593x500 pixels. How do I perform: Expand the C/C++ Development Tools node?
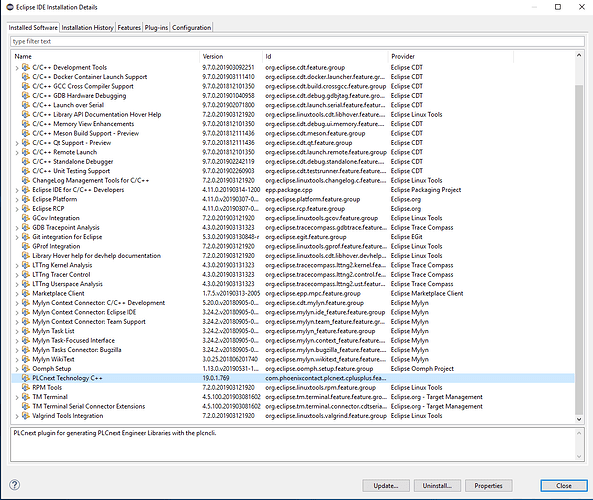click(x=17, y=68)
